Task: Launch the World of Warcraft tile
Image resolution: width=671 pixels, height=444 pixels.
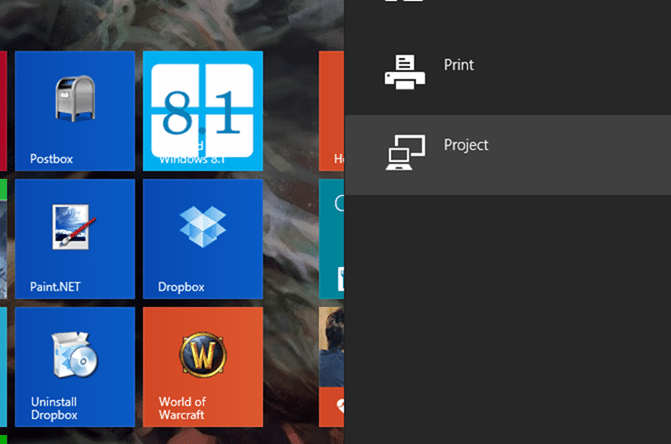Action: 203,367
